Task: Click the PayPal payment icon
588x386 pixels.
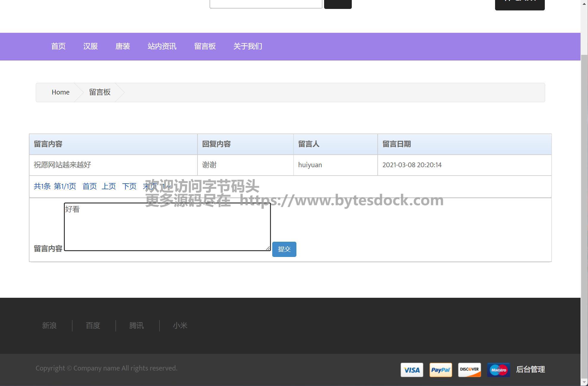Action: 441,370
